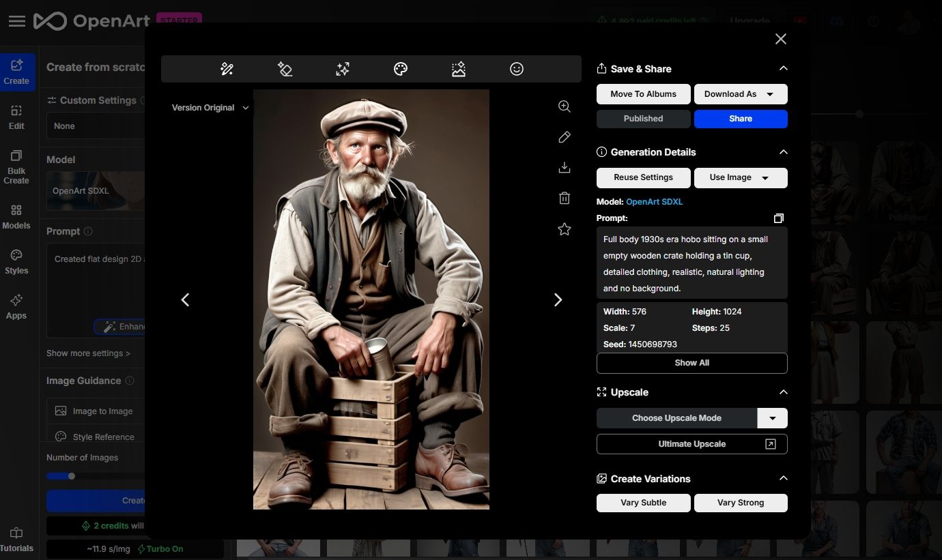Open the face smiley tool
This screenshot has height=560, width=942.
point(517,69)
